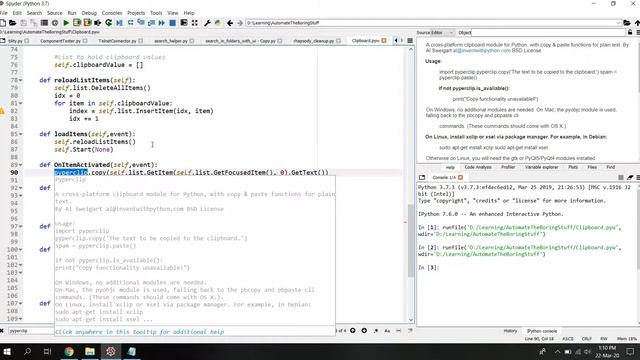The image size is (640, 360).
Task: Open File Explorer from the taskbar
Action: click(x=90, y=351)
